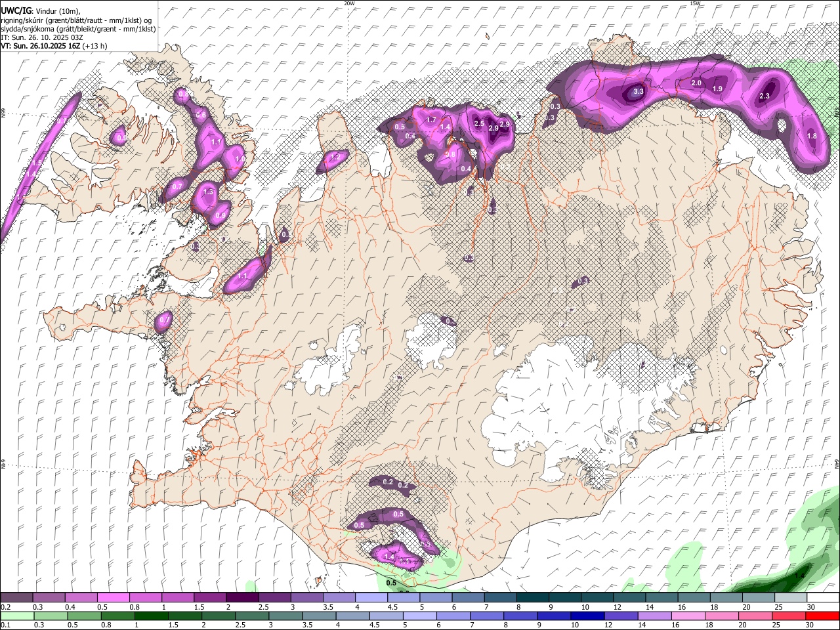Pick red rain legend swatch at 30
840x630 pixels.
coord(822,616)
